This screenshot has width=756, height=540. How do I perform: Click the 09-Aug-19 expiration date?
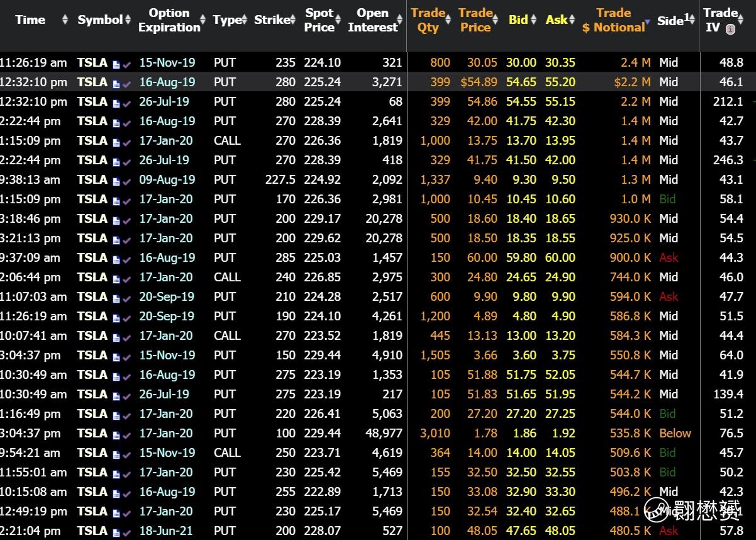167,179
